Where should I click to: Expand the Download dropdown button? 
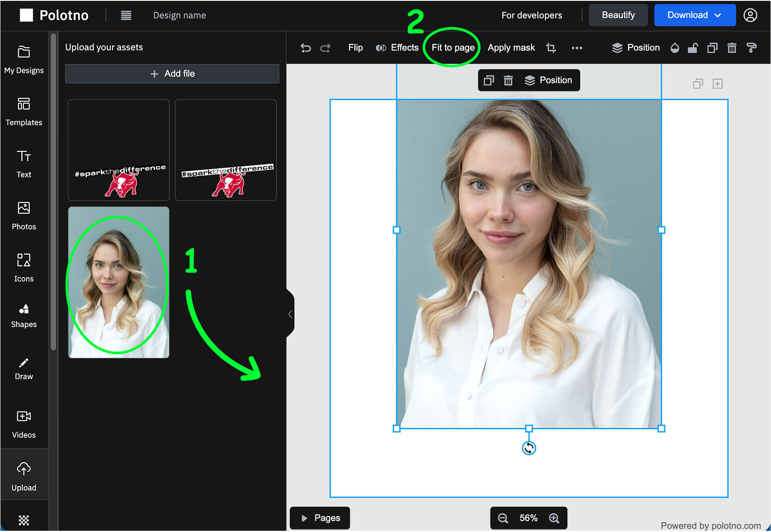coord(695,15)
